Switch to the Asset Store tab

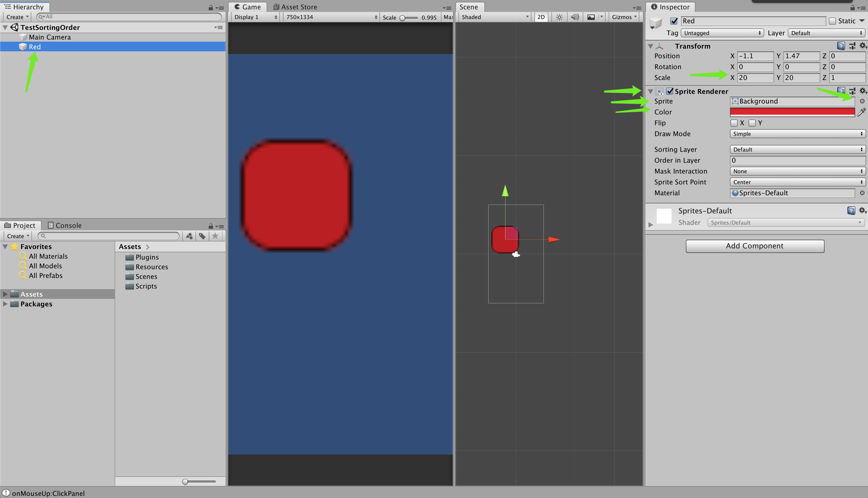pyautogui.click(x=295, y=7)
